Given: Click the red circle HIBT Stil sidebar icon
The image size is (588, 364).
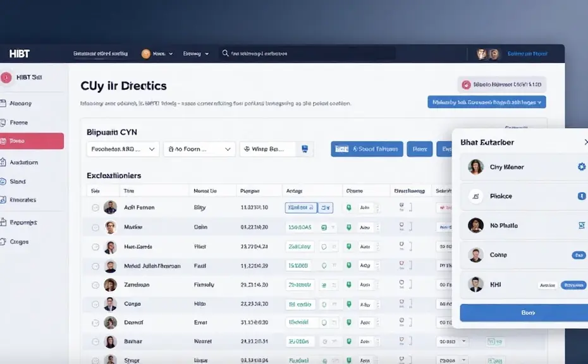Looking at the screenshot, I should (7, 78).
